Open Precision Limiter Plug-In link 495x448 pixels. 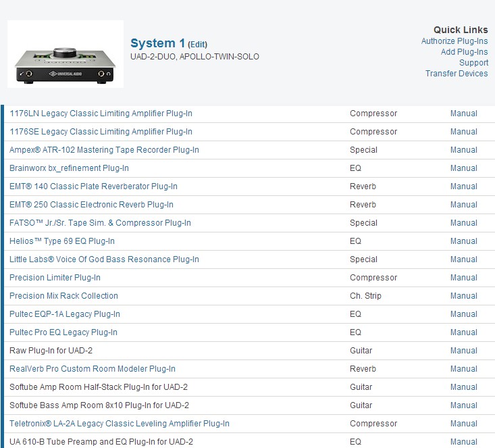[x=55, y=278]
